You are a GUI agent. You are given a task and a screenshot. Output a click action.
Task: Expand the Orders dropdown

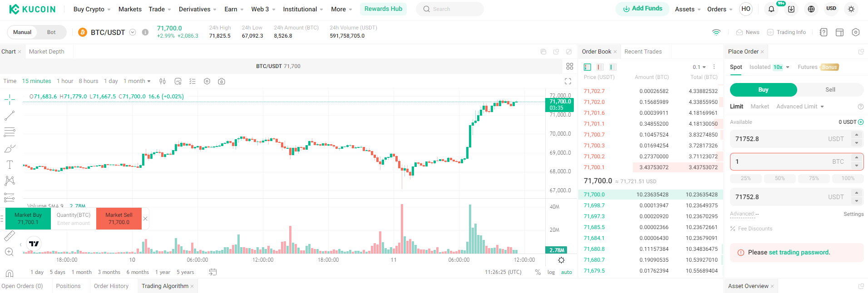[720, 9]
